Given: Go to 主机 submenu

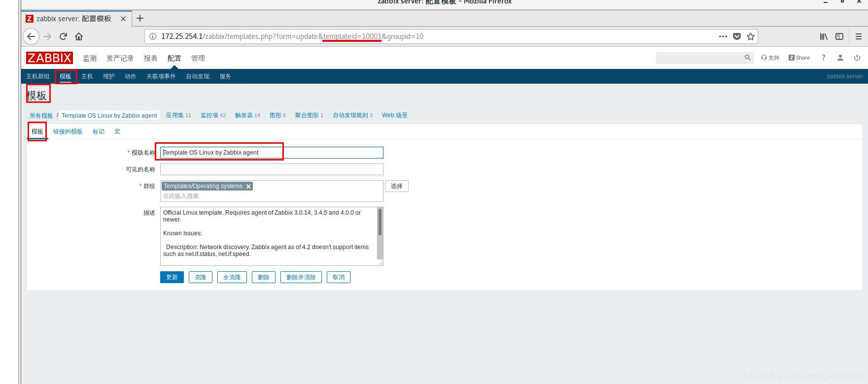Looking at the screenshot, I should pos(87,76).
